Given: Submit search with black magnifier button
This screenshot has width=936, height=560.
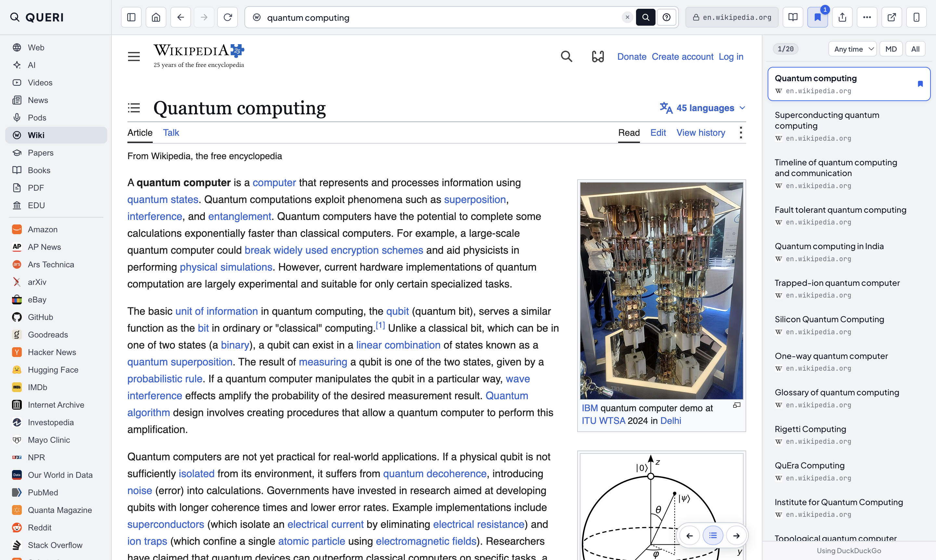Looking at the screenshot, I should tap(645, 17).
